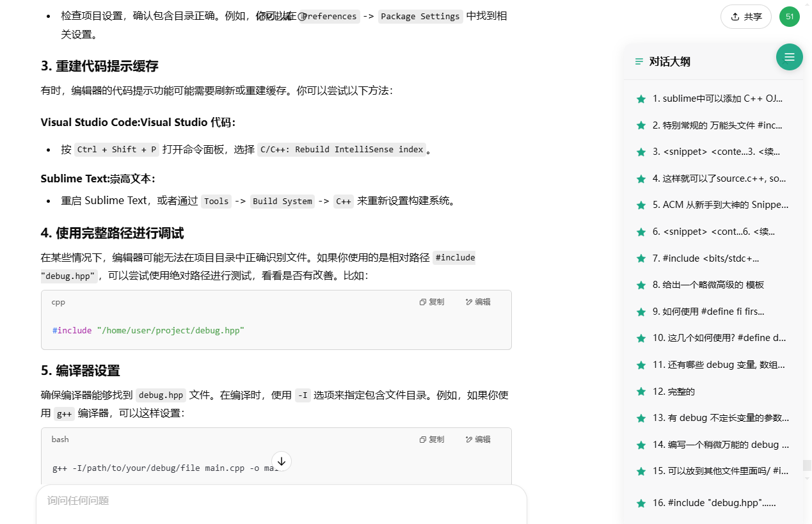Click the g++ -I/path/to/your/debug/file command line

pos(165,468)
